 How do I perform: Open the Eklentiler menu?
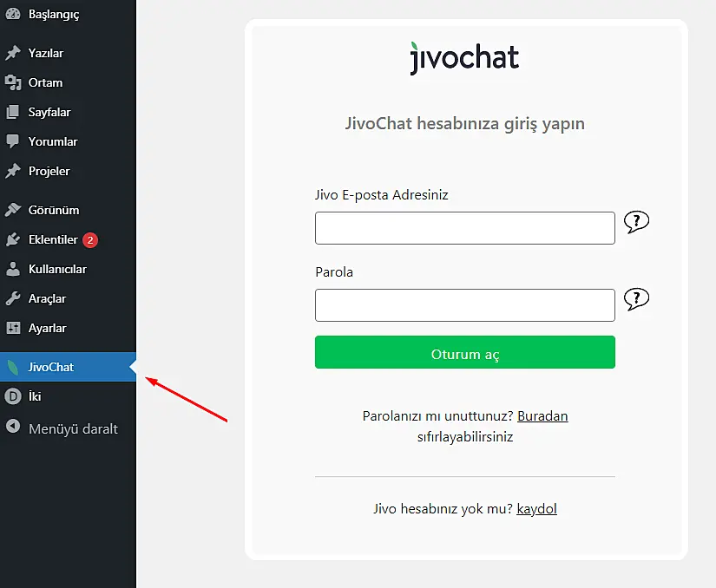pyautogui.click(x=68, y=239)
